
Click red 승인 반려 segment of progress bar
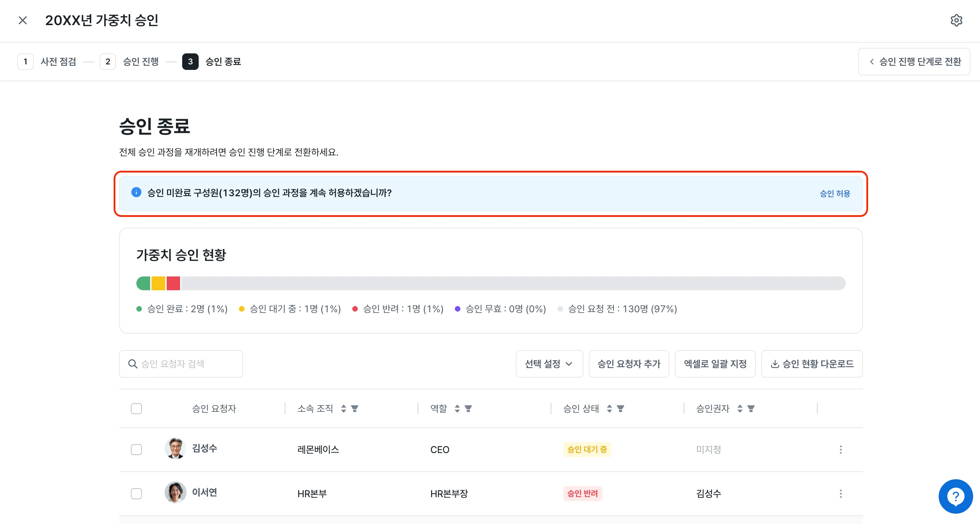[173, 283]
